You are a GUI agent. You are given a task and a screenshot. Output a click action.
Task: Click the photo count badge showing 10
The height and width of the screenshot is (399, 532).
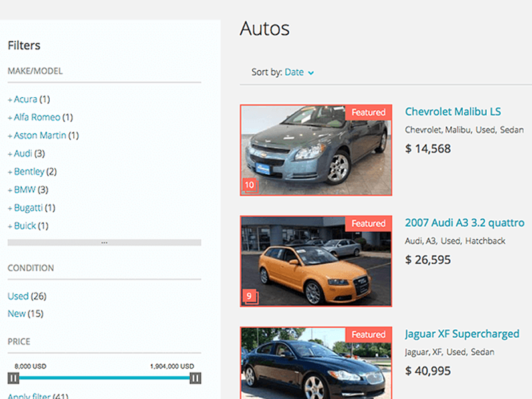pyautogui.click(x=249, y=185)
